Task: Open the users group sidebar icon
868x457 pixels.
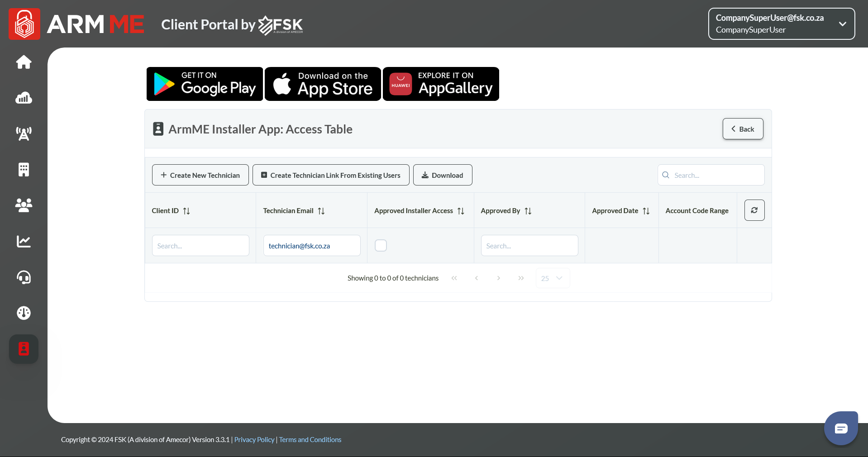Action: coord(24,205)
